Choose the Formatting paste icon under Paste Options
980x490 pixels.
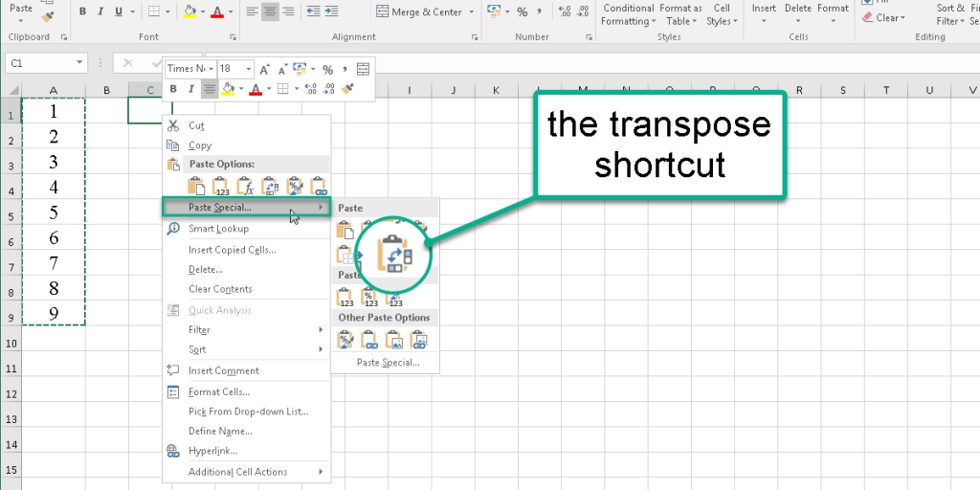pyautogui.click(x=295, y=186)
